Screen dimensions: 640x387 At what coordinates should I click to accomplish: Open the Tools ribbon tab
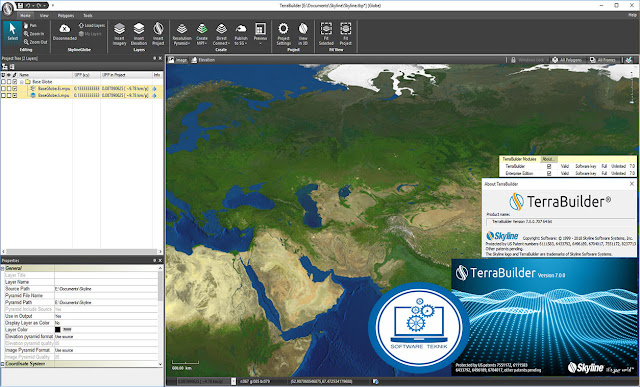point(88,16)
